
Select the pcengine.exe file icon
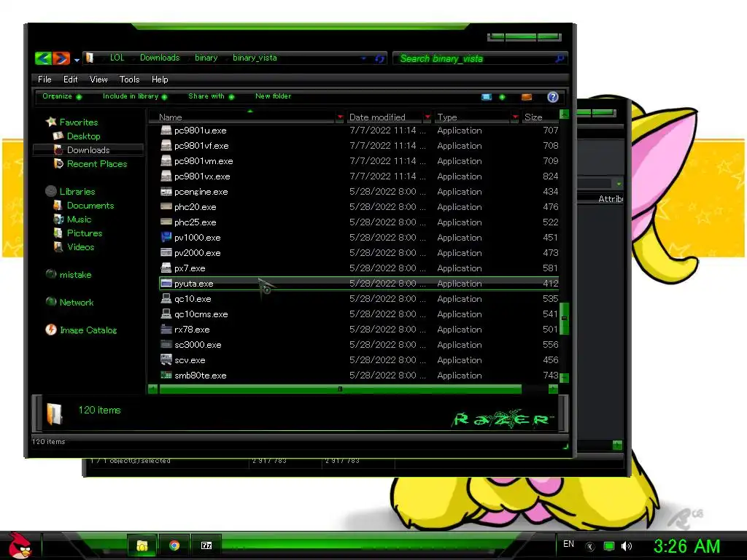click(x=166, y=192)
